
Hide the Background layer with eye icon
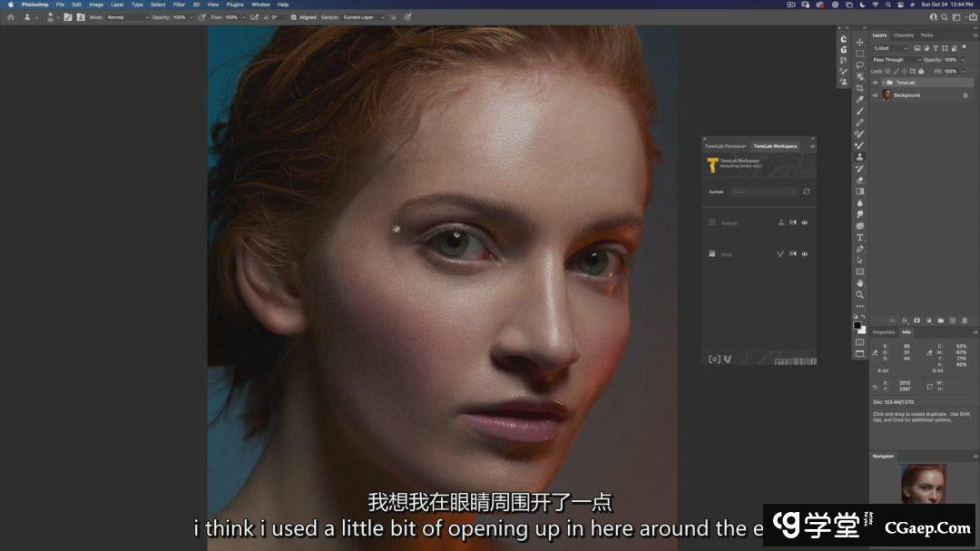tap(876, 95)
